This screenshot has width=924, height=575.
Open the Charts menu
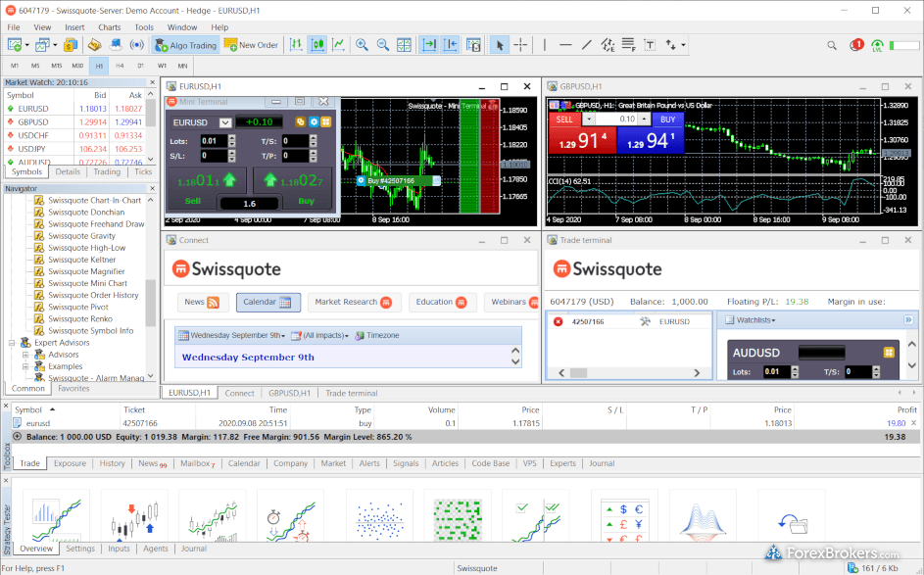click(x=109, y=27)
